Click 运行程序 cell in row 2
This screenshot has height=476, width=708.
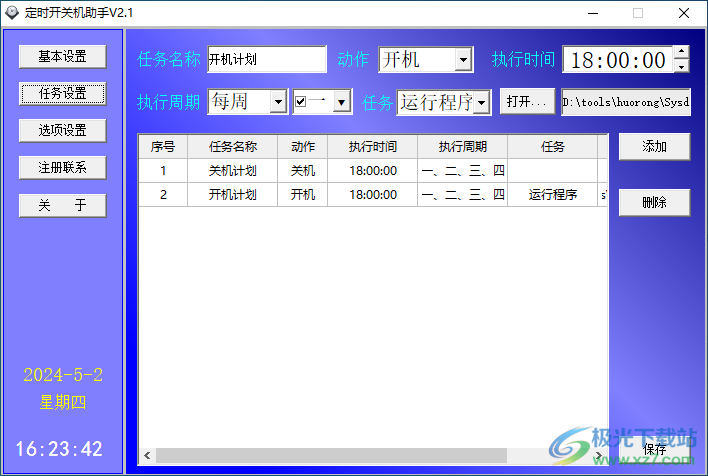(x=553, y=195)
